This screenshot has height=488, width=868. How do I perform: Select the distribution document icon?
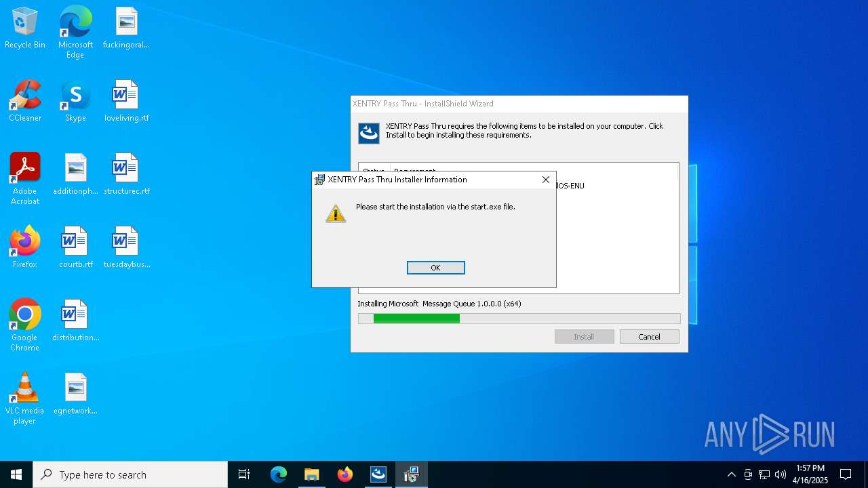click(x=75, y=321)
